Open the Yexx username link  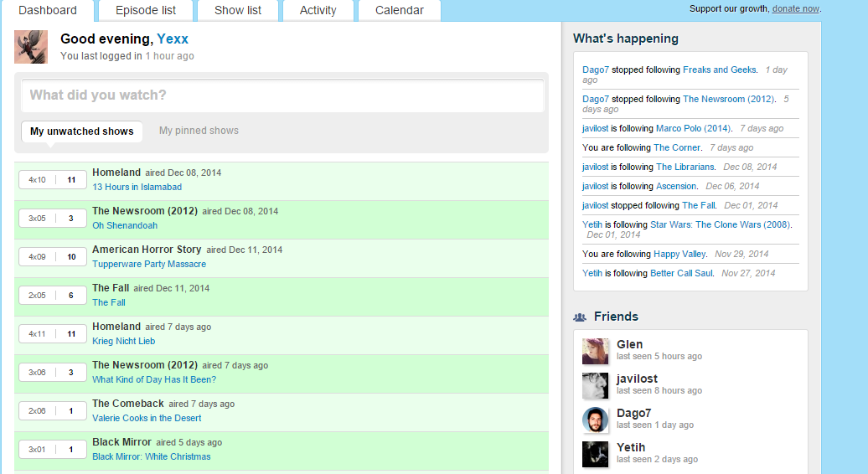click(x=173, y=39)
